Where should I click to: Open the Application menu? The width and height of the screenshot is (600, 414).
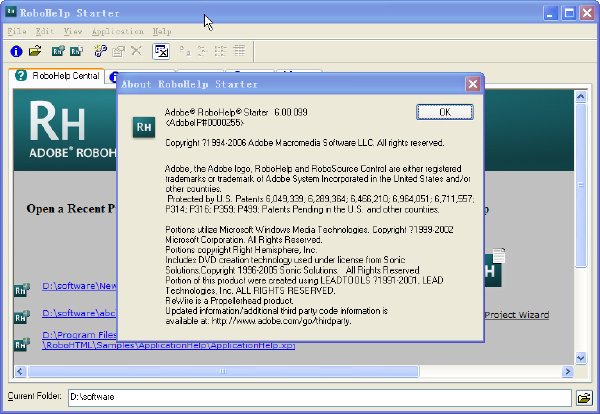(117, 31)
